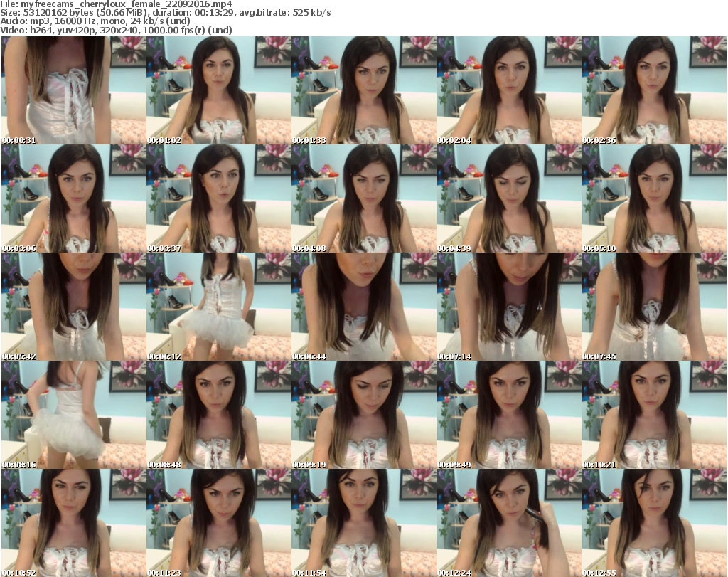Select the thumbnail timestamped 00:03:37
This screenshot has height=577, width=728.
pos(219,198)
